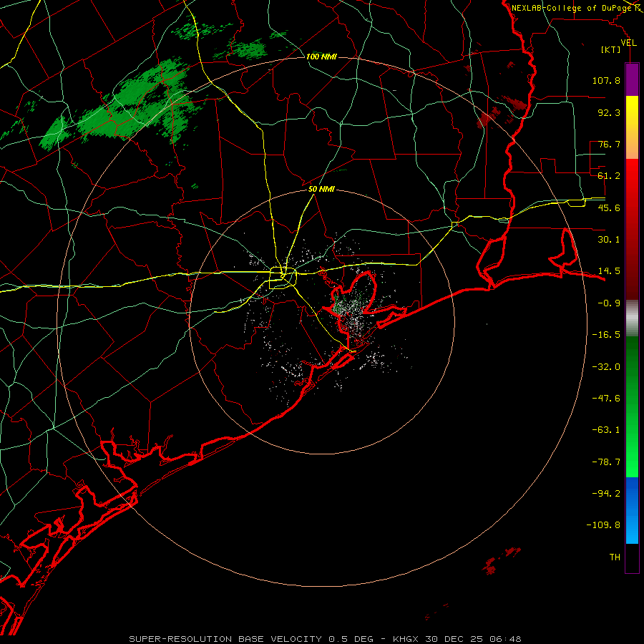The image size is (644, 644).
Task: Click the 61.2 legend value
Action: pyautogui.click(x=609, y=176)
